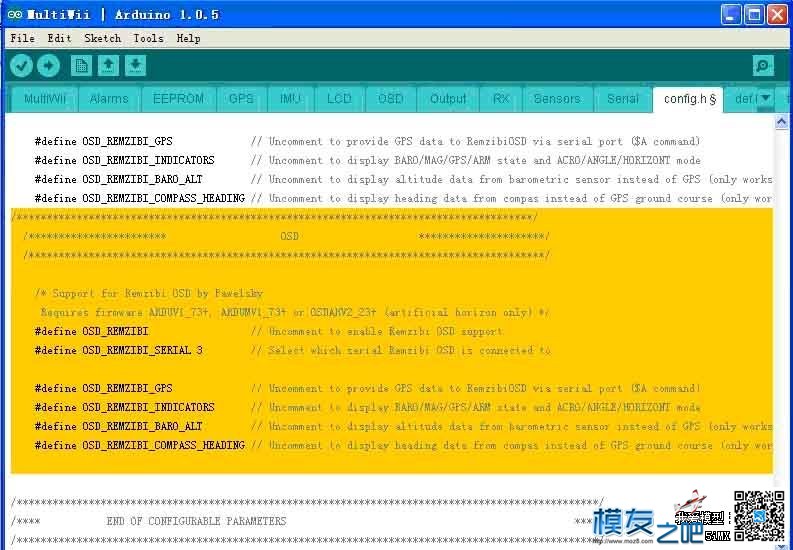Click the Arduino infinity logo in the title bar
793x550 pixels.
click(x=15, y=14)
